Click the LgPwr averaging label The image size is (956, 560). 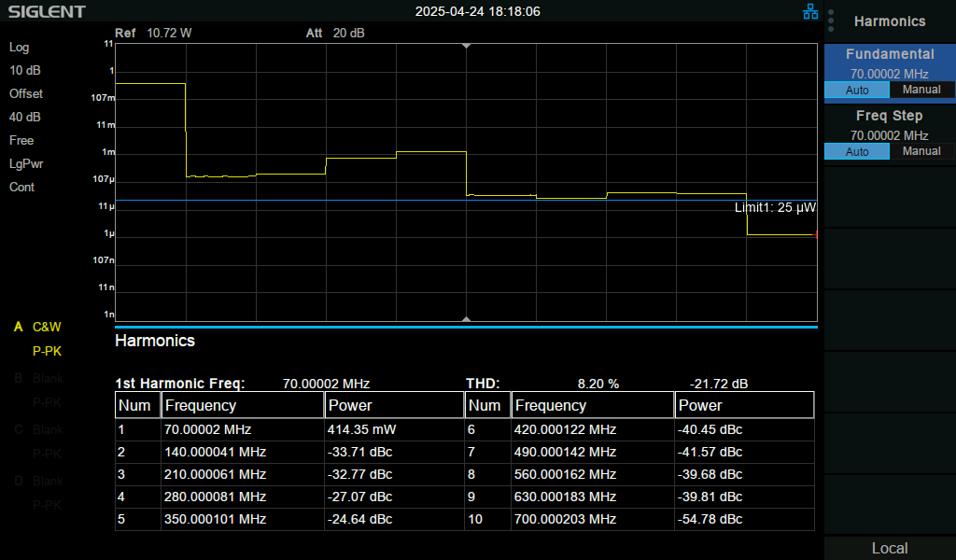click(x=26, y=164)
